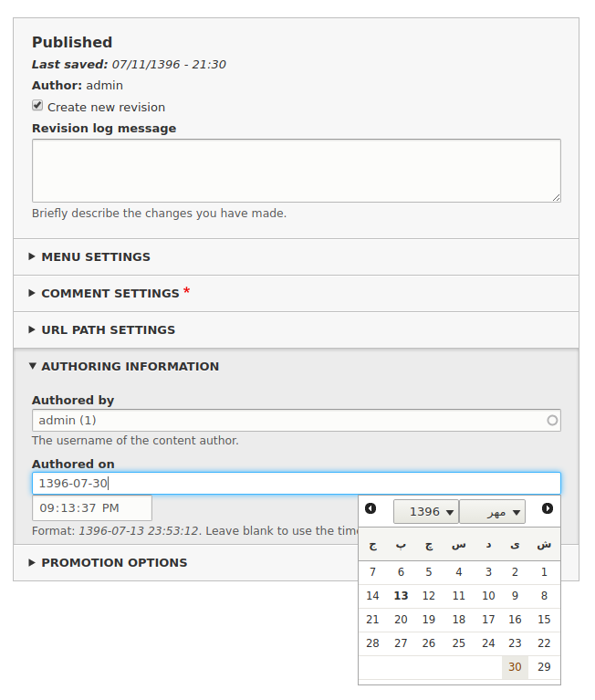Click the resize handle of Revision log textarea
The image size is (595, 700).
[556, 198]
